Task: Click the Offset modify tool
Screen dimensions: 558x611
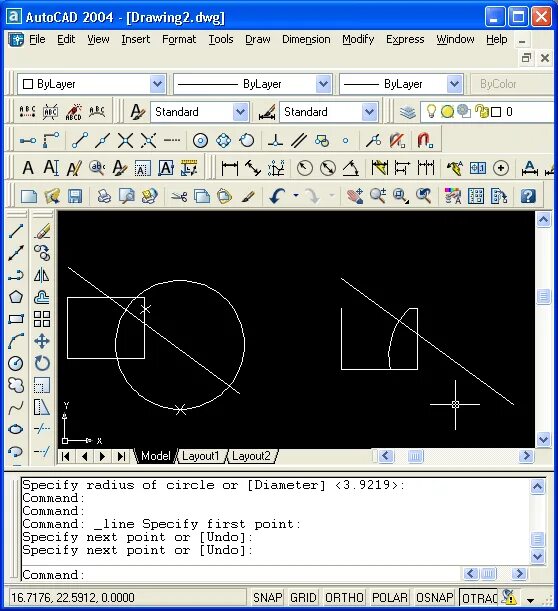Action: coord(42,297)
